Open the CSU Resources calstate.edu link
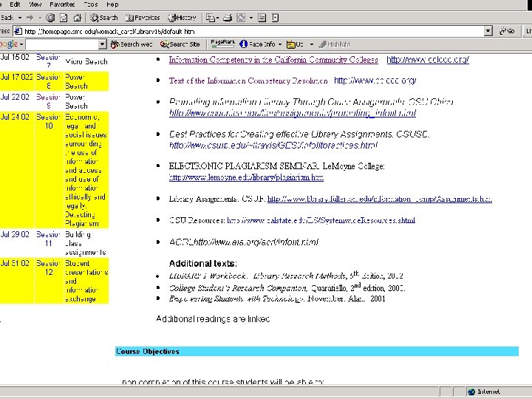Viewport: 532px width, 399px height. point(321,220)
